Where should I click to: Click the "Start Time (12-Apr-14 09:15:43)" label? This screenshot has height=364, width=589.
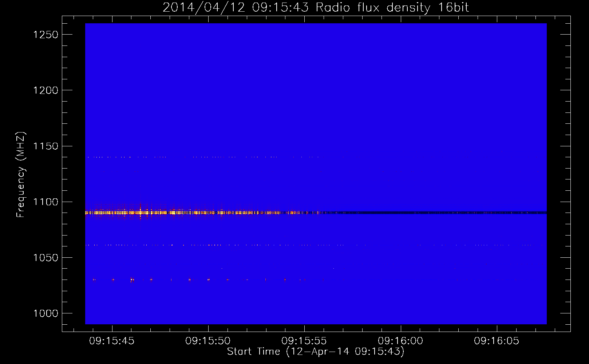tap(316, 352)
